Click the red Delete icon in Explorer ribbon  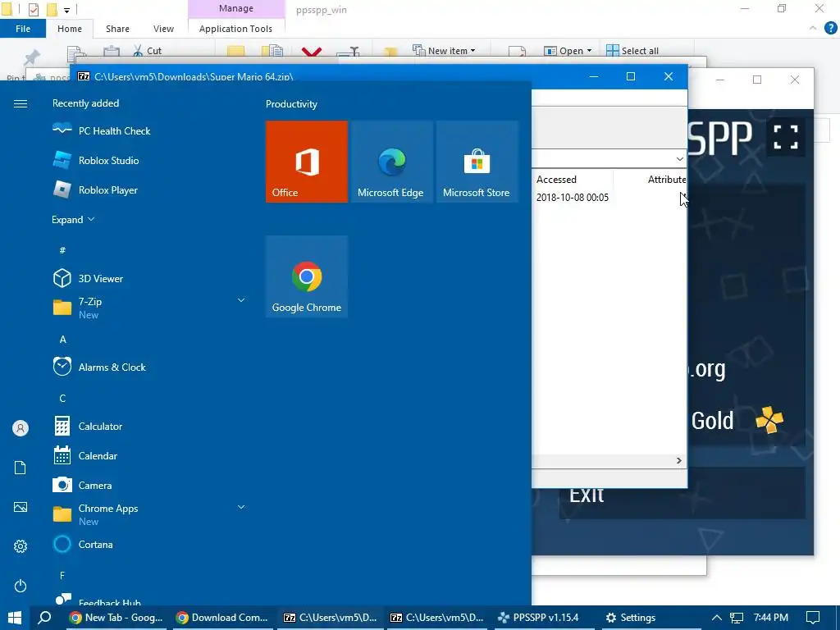pos(311,52)
